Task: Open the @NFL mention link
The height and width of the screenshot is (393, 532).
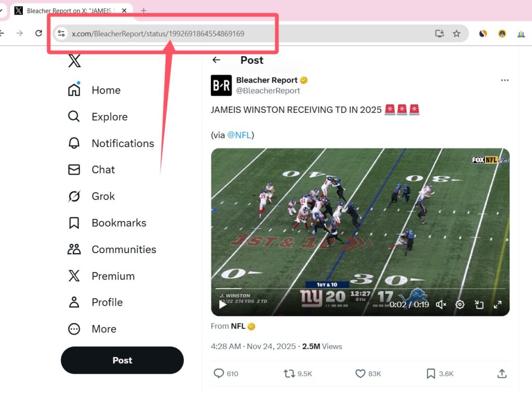Action: pyautogui.click(x=239, y=135)
